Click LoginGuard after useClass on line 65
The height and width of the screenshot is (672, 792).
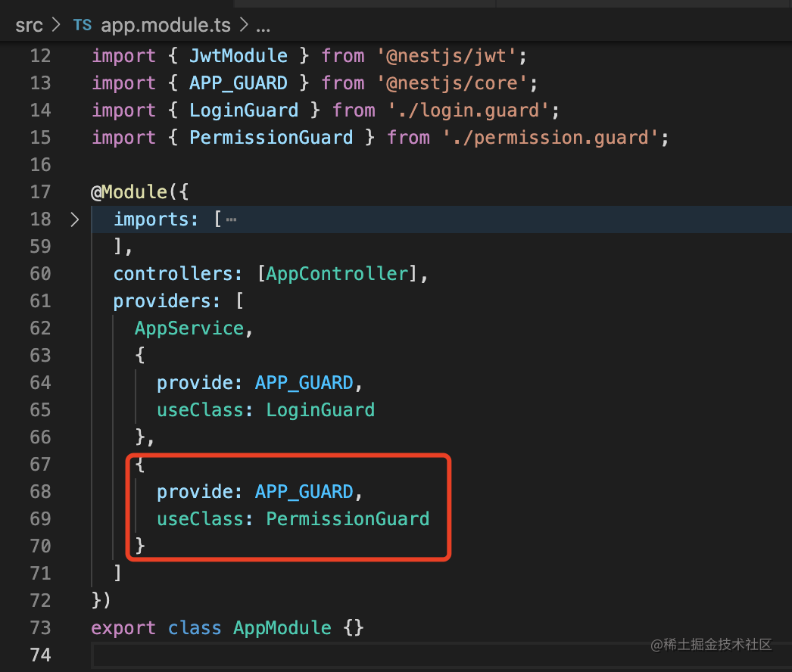[x=320, y=410]
